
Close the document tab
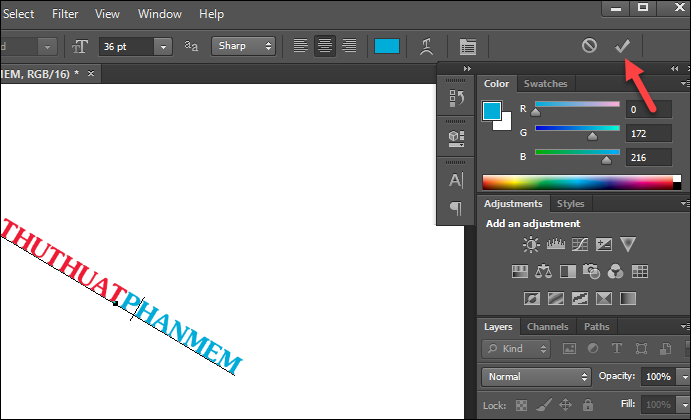click(91, 74)
